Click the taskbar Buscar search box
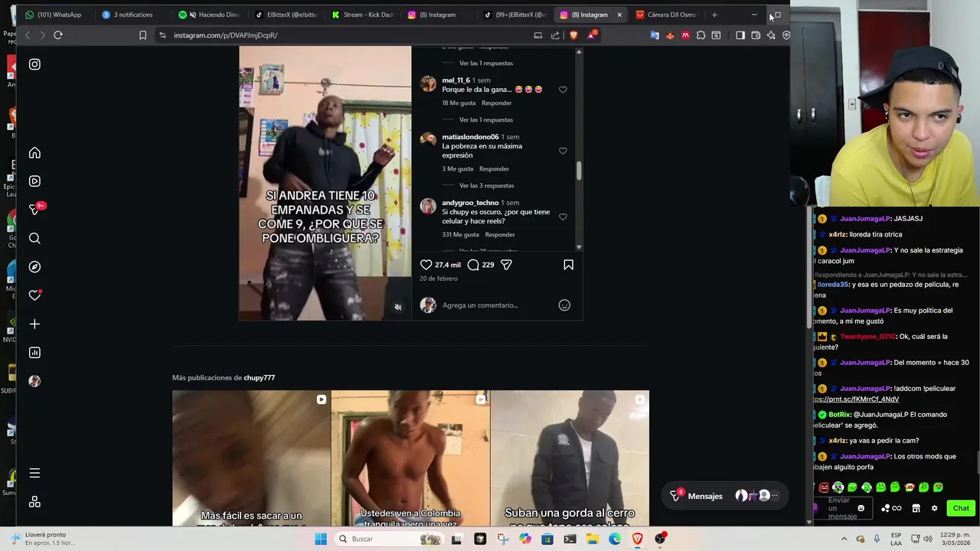The height and width of the screenshot is (551, 980). pos(390,539)
